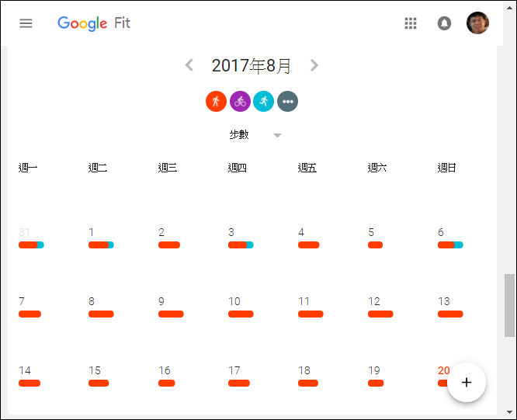Click the dropdown arrow beside 步數

(x=278, y=135)
